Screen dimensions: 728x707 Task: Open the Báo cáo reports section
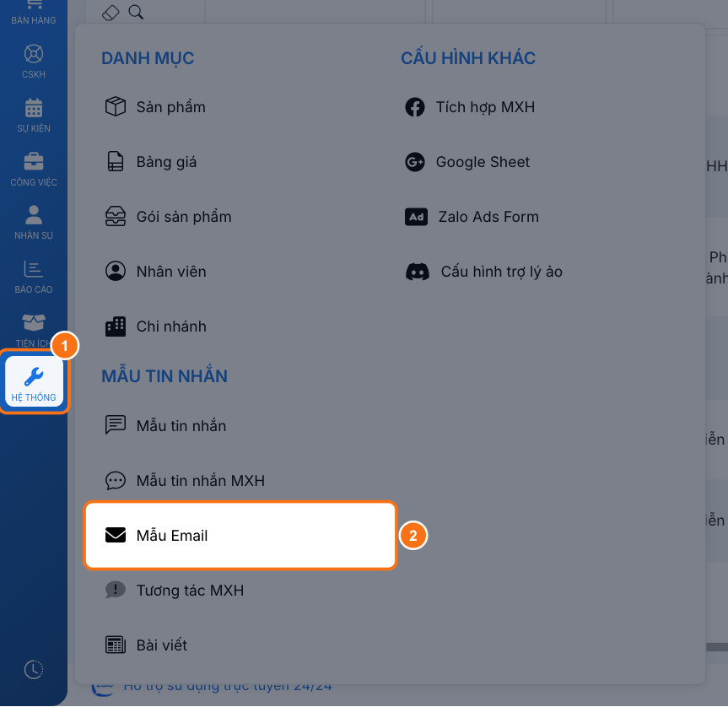pos(34,277)
